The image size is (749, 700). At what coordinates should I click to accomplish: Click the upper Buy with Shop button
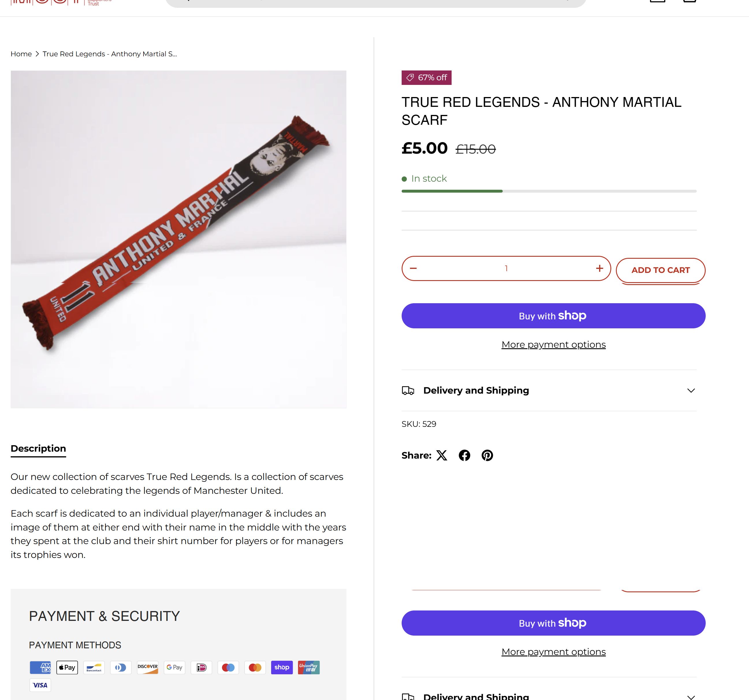[x=553, y=316]
